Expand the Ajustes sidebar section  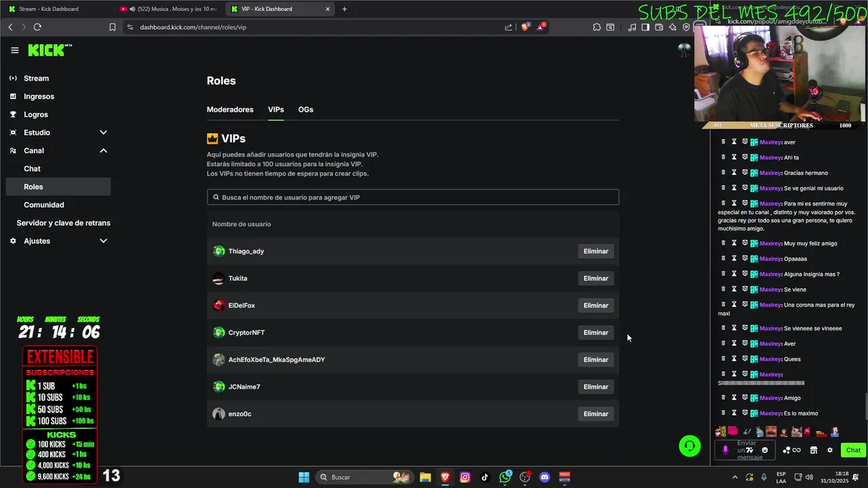[103, 241]
